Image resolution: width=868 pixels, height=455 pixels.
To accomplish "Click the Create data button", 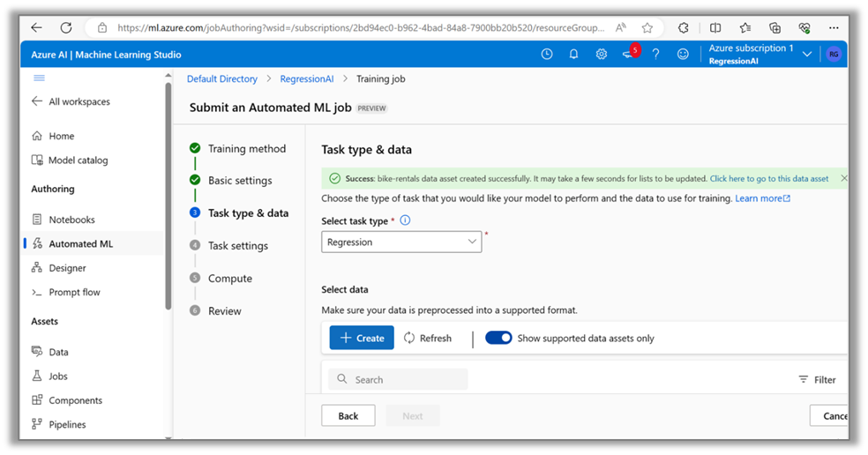I will [362, 338].
